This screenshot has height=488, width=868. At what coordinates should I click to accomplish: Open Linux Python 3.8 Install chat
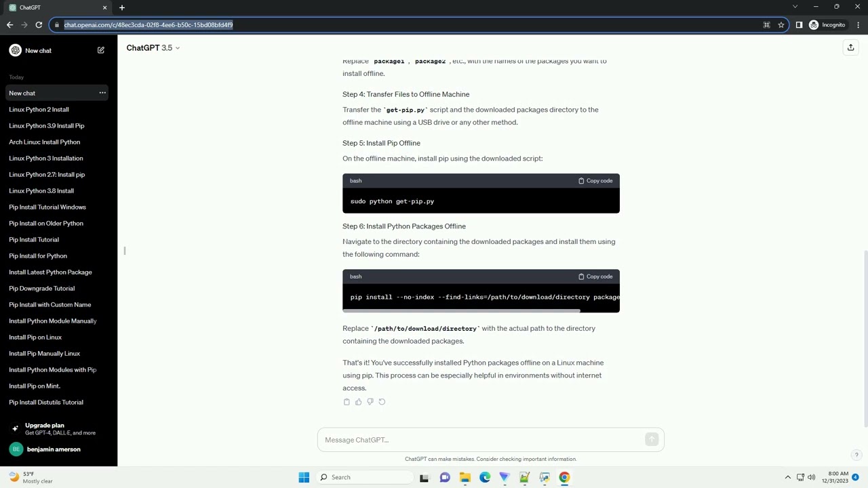point(41,190)
